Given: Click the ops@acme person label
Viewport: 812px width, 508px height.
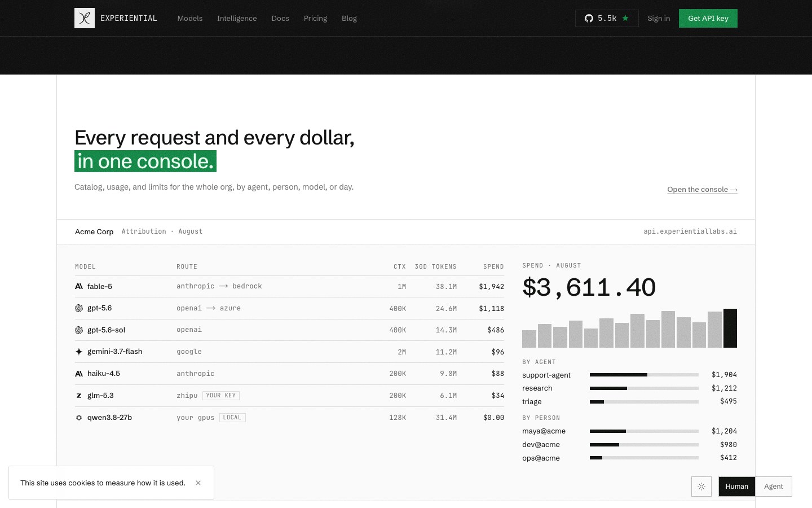Looking at the screenshot, I should [541, 458].
